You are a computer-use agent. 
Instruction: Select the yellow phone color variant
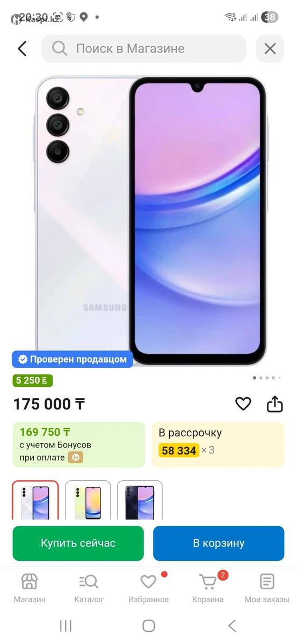88,500
